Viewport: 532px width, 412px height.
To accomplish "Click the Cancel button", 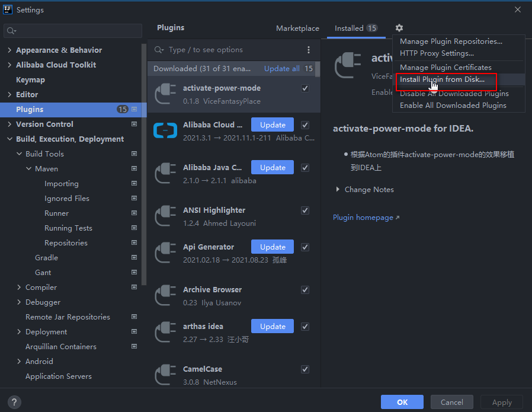I will click(x=451, y=402).
